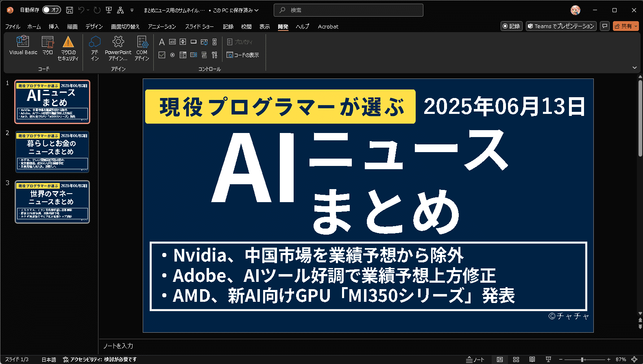Insert a Label control (A icon)
The height and width of the screenshot is (364, 643).
point(161,42)
